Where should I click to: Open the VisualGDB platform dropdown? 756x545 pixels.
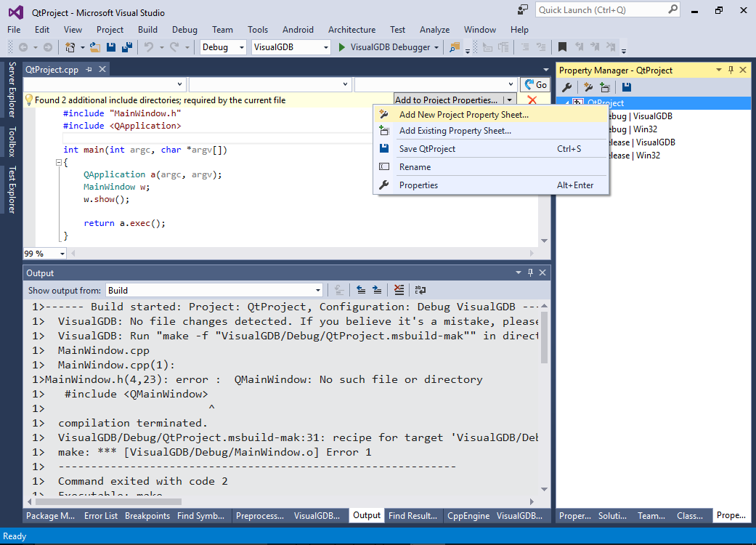pos(326,47)
